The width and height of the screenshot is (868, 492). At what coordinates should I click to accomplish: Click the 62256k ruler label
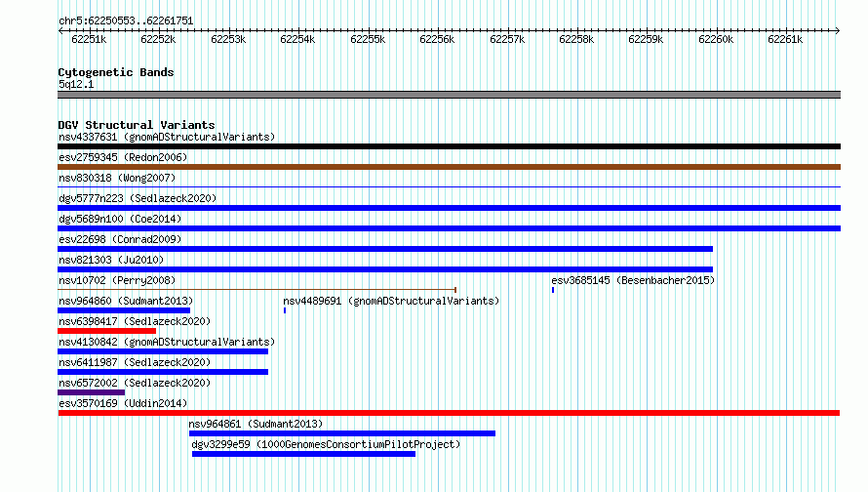pos(437,39)
